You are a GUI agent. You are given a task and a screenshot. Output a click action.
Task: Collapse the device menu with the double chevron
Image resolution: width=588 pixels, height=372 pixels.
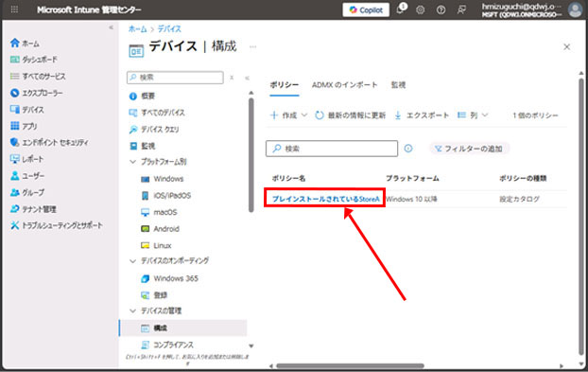pyautogui.click(x=247, y=78)
